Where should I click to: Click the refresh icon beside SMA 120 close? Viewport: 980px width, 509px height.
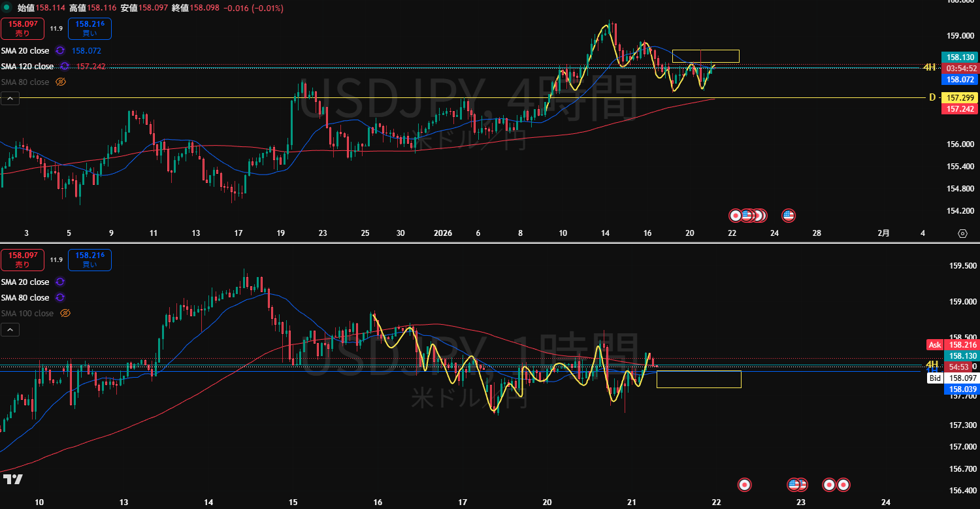coord(65,66)
